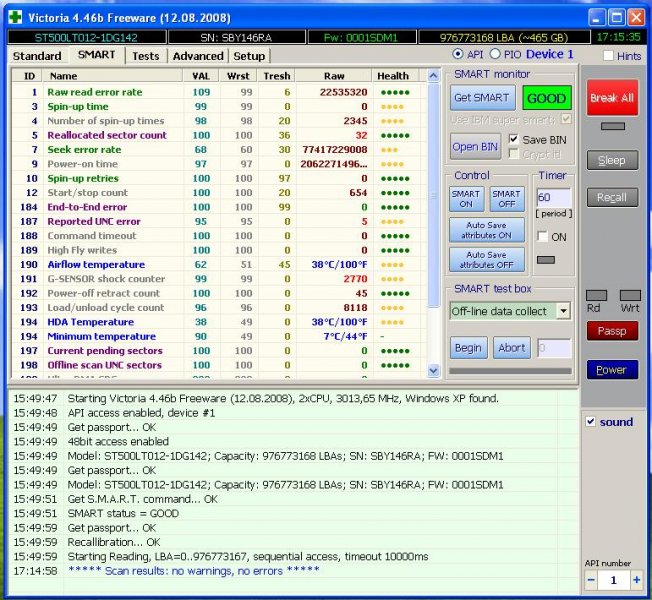Image resolution: width=652 pixels, height=600 pixels.
Task: Click the blue Power button
Action: click(x=611, y=370)
